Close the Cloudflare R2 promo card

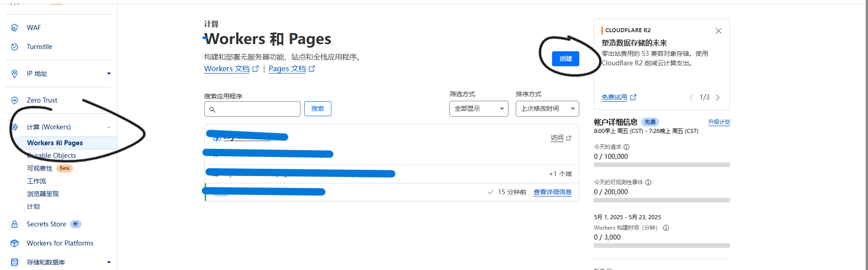(718, 31)
